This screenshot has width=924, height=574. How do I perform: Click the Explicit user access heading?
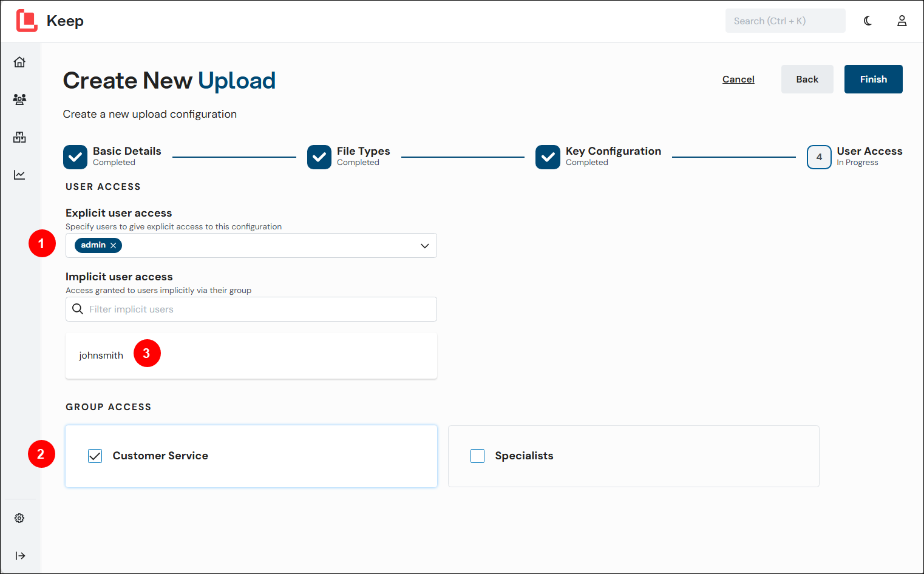tap(119, 213)
